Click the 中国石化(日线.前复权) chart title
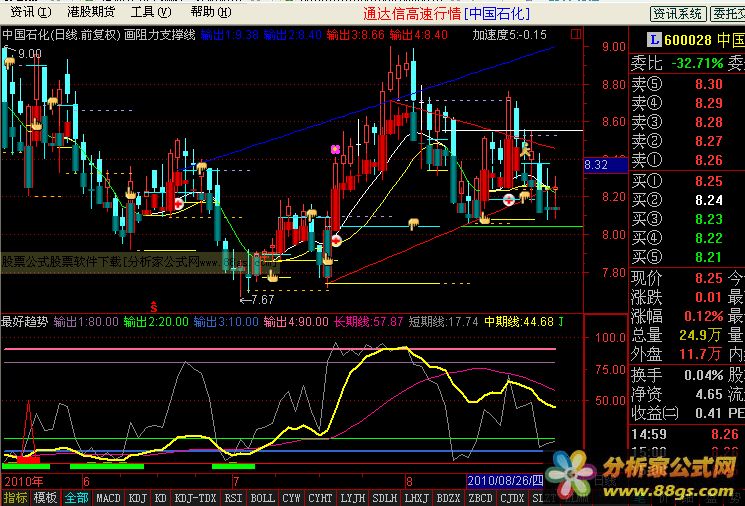745x506 pixels. coord(61,35)
